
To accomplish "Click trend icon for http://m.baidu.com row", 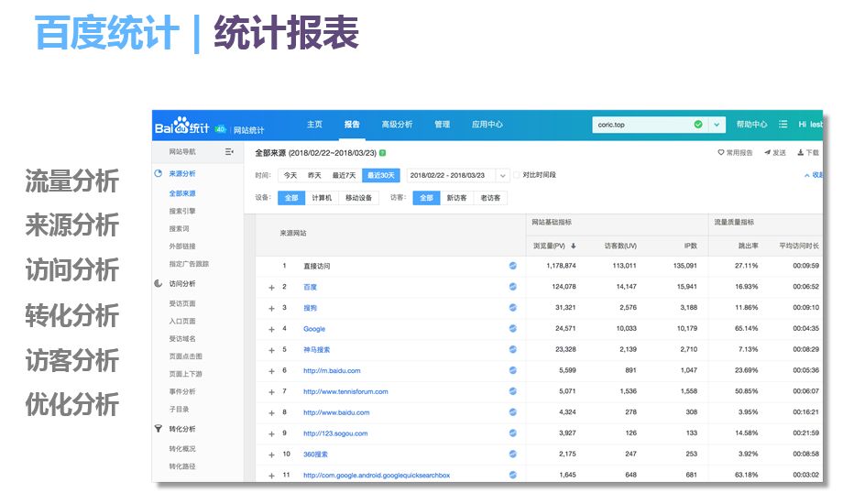I will (512, 370).
